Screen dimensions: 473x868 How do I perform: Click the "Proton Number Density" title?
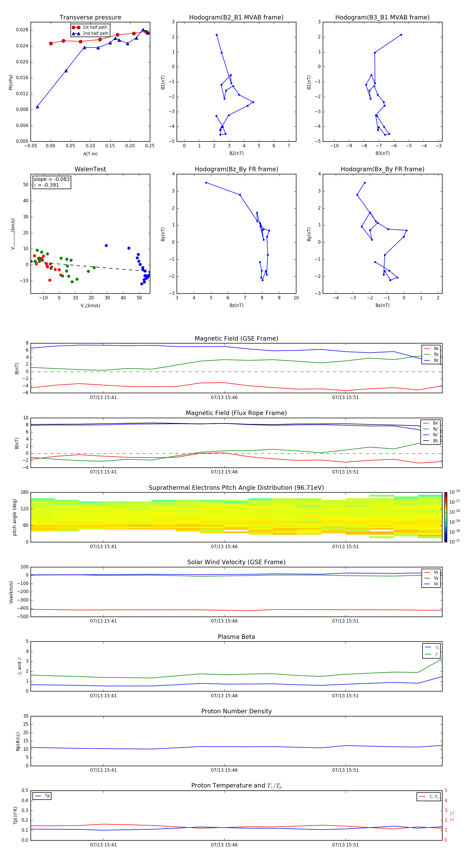click(x=236, y=711)
